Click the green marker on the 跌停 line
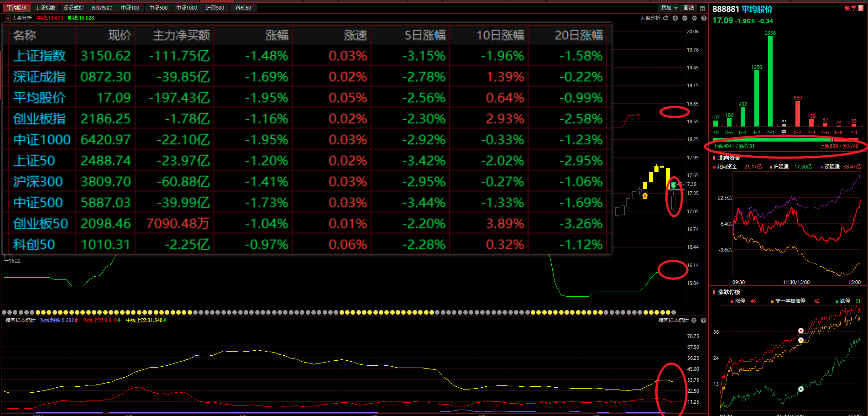 click(801, 389)
